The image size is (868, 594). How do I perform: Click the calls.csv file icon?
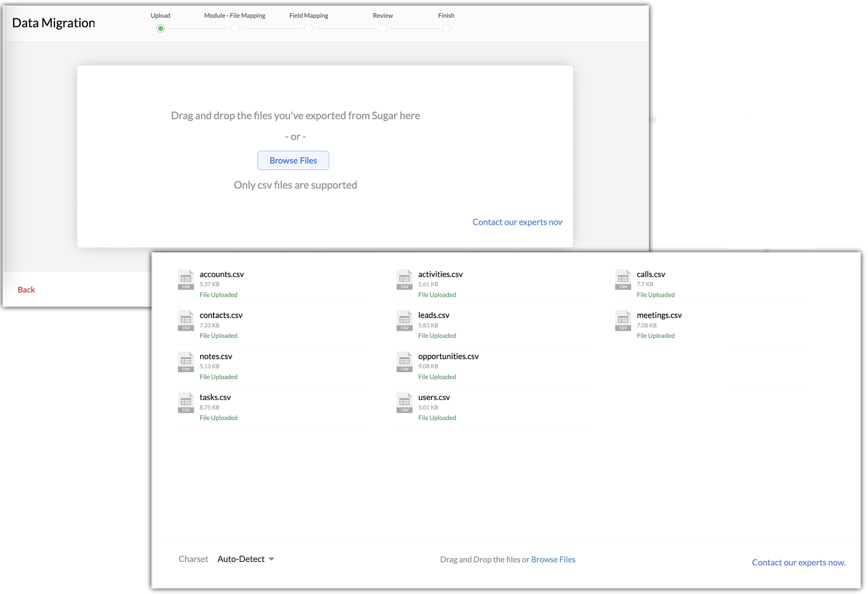[623, 279]
